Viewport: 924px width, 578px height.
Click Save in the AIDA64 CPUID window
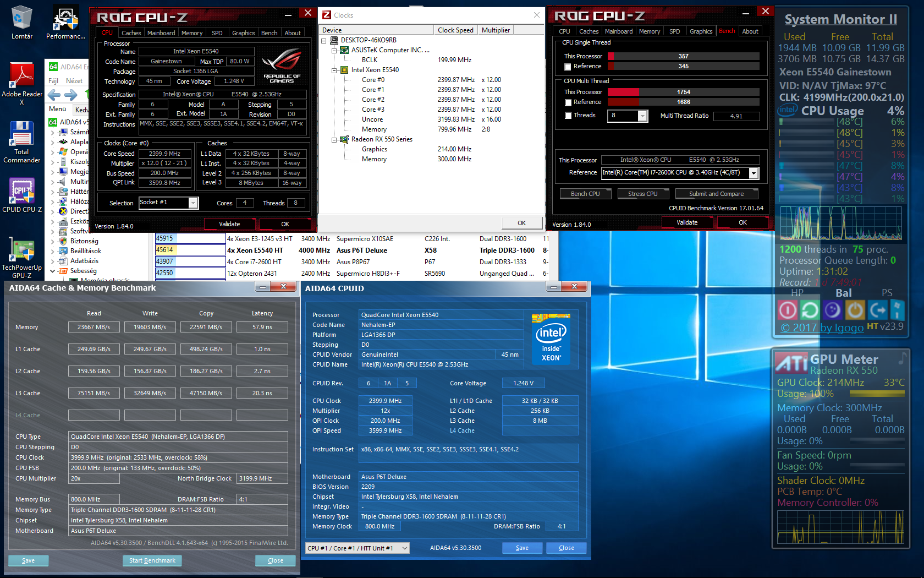[522, 548]
